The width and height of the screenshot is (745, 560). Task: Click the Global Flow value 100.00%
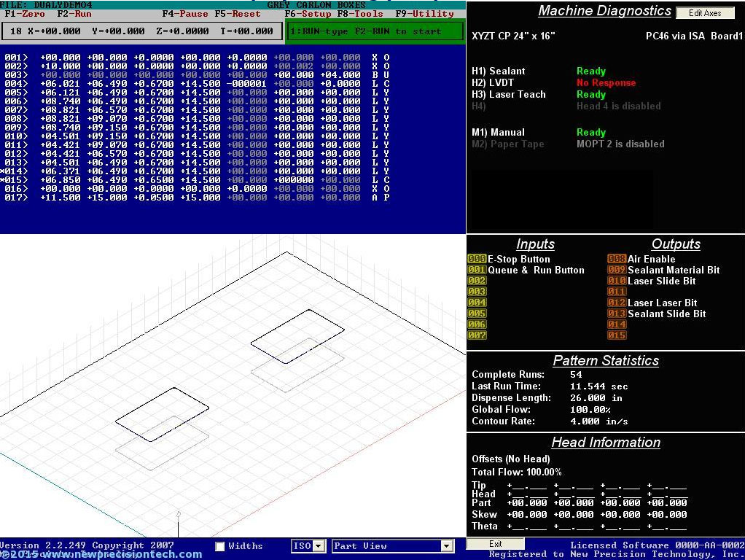(x=590, y=409)
